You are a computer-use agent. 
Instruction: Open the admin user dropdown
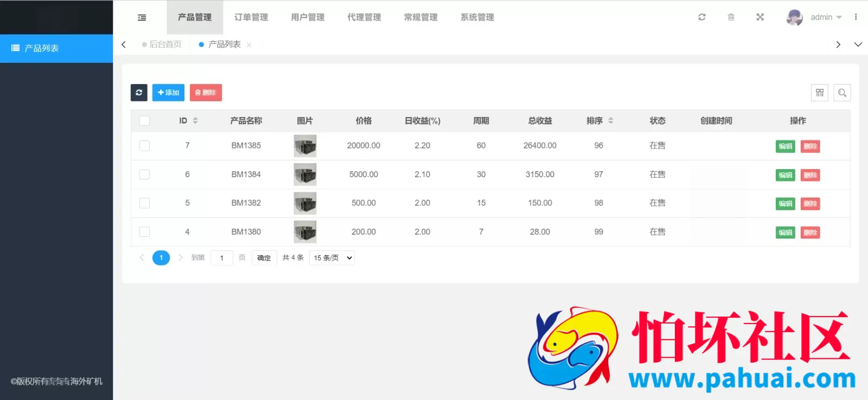click(x=826, y=17)
